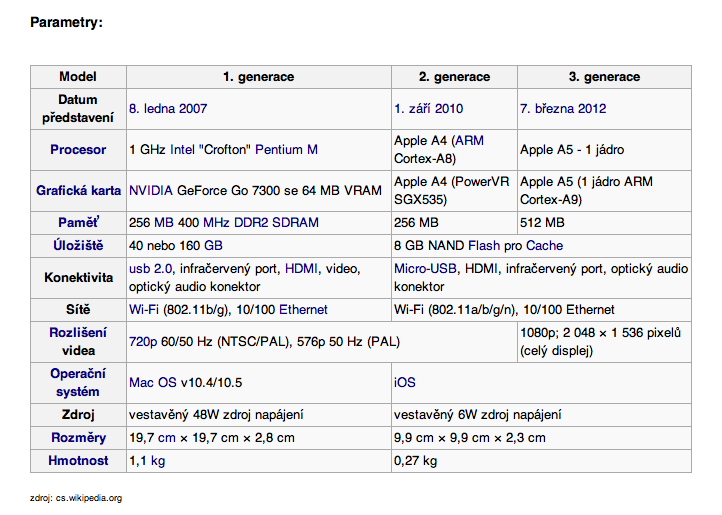The width and height of the screenshot is (722, 515).
Task: Open the "Flash" link in storage row
Action: click(x=485, y=246)
